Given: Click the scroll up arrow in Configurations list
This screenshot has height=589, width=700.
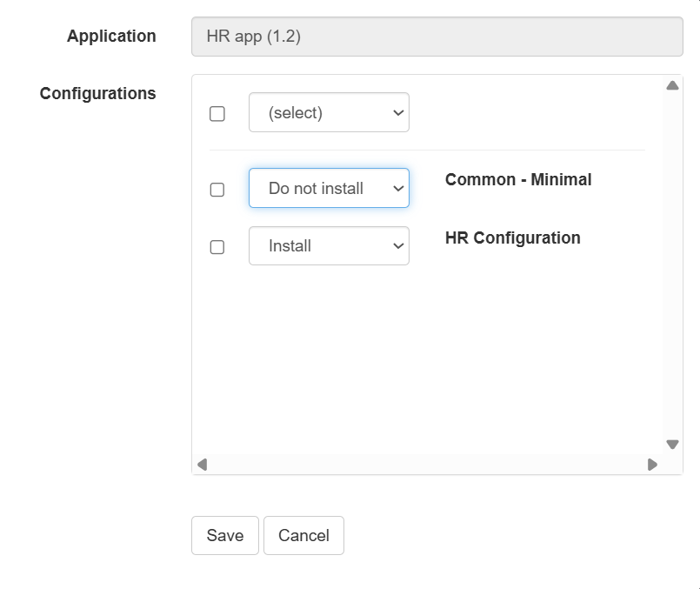Looking at the screenshot, I should click(671, 85).
